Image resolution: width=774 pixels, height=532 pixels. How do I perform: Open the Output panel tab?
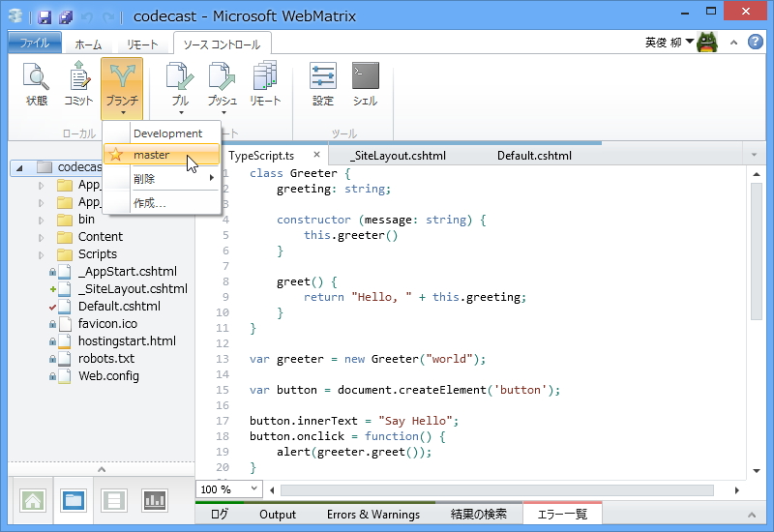[x=278, y=515]
